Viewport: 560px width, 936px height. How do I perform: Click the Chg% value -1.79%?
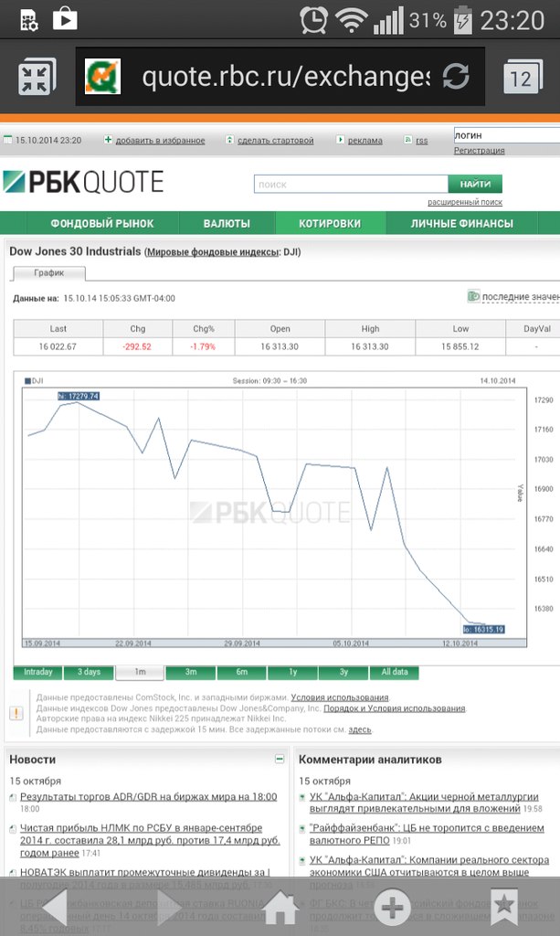pos(204,346)
